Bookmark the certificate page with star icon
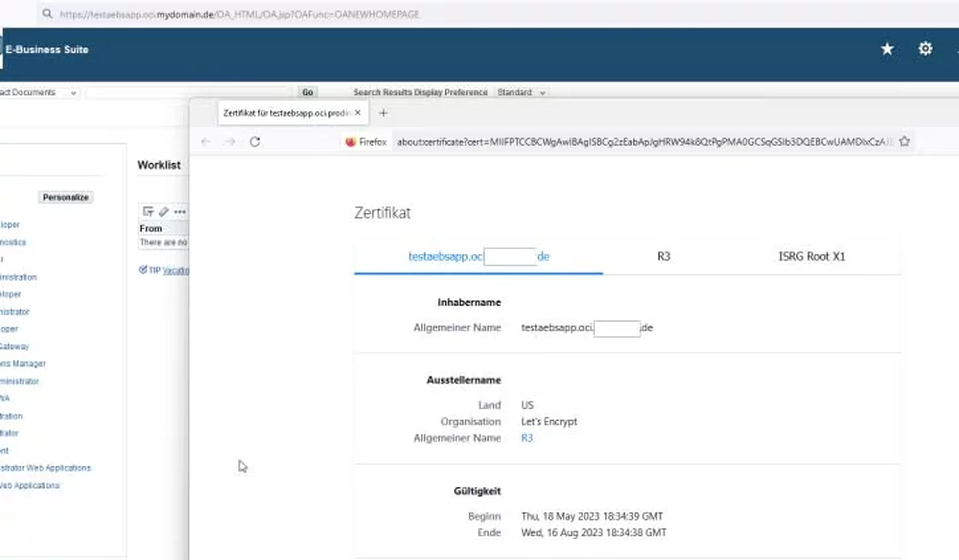Viewport: 959px width, 560px height. pos(905,141)
